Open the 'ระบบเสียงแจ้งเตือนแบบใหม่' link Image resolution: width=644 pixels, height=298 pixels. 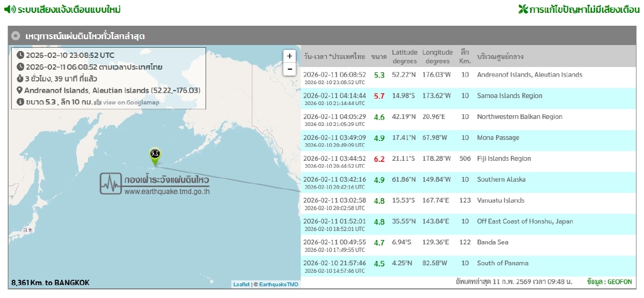69,10
